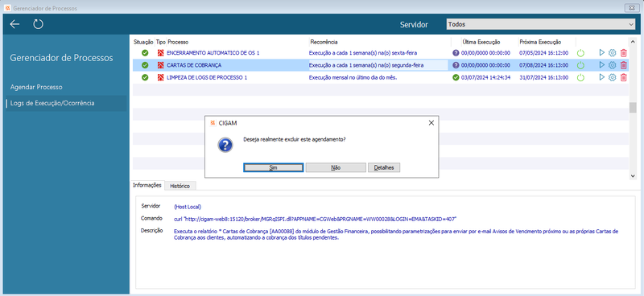This screenshot has height=296, width=644.
Task: Click the green status check for CARTAS DE COBRANÇA
Action: click(145, 65)
